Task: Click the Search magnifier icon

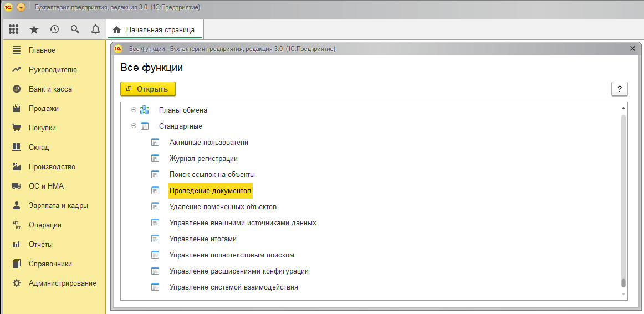Action: point(75,29)
